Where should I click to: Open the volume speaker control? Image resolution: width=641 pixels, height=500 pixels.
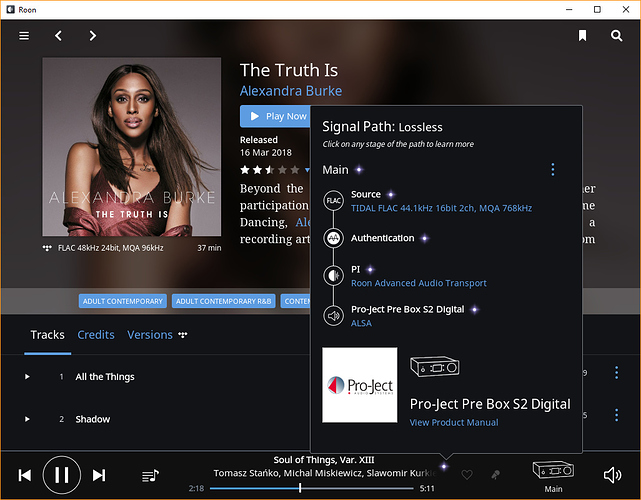pos(612,475)
